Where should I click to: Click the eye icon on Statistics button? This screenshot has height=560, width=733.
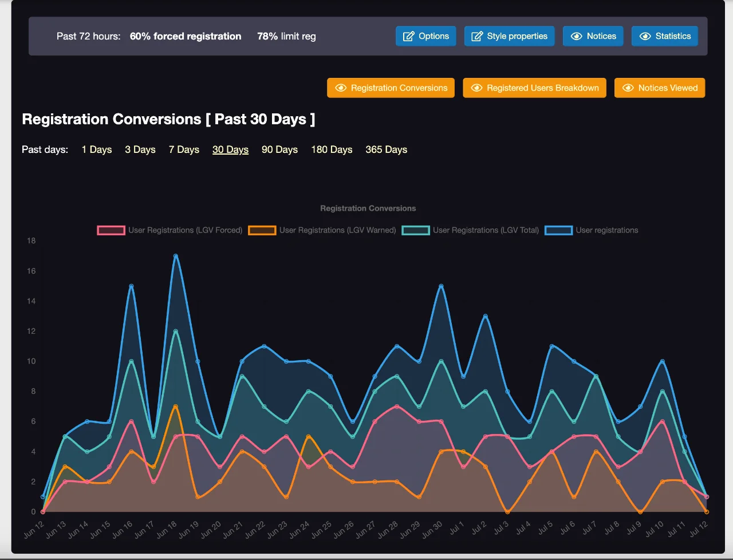(x=645, y=36)
